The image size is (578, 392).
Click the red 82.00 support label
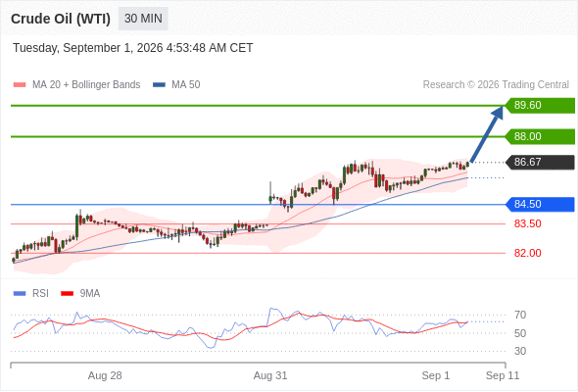click(x=527, y=254)
